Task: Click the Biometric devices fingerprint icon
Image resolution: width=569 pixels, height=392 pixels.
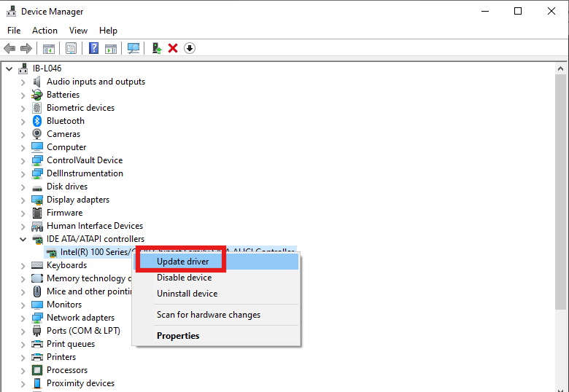Action: click(x=37, y=108)
